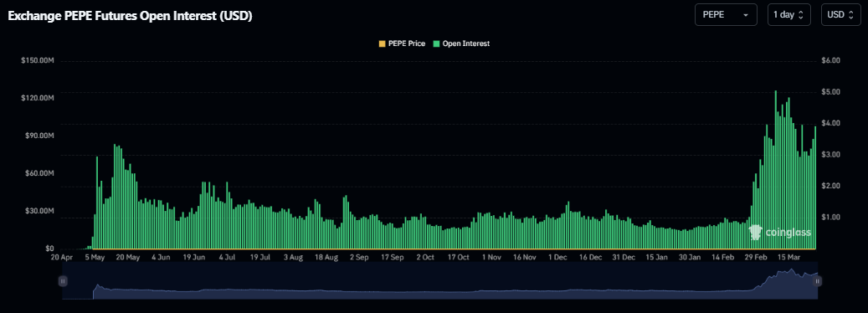The width and height of the screenshot is (868, 313).
Task: Click the 16 Nov date label
Action: [525, 258]
